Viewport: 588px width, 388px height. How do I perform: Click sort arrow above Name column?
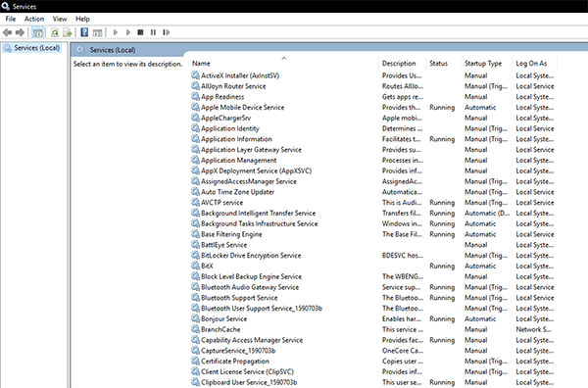(x=284, y=58)
